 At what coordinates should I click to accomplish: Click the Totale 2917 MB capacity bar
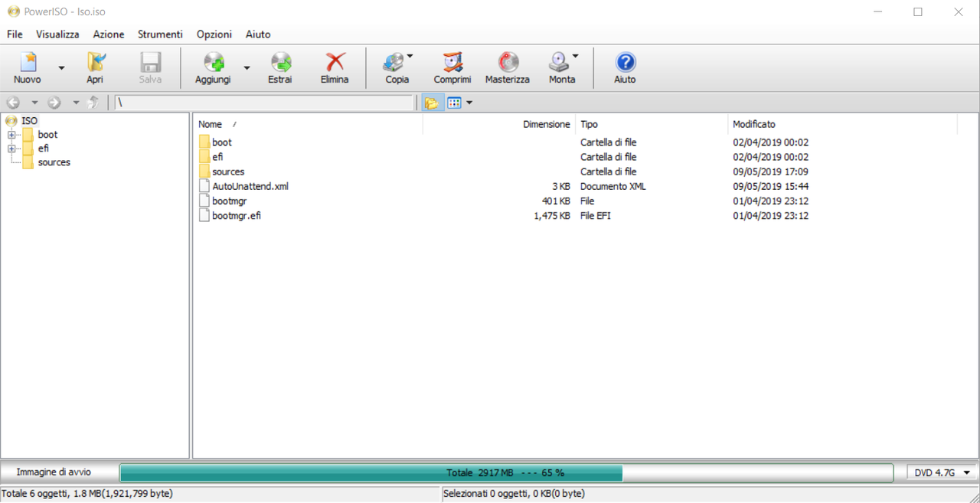tap(506, 473)
